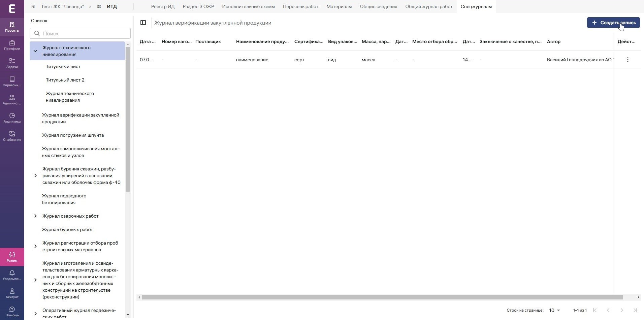
Task: Expand Журнал регистрации отбора проб node
Action: [x=35, y=246]
